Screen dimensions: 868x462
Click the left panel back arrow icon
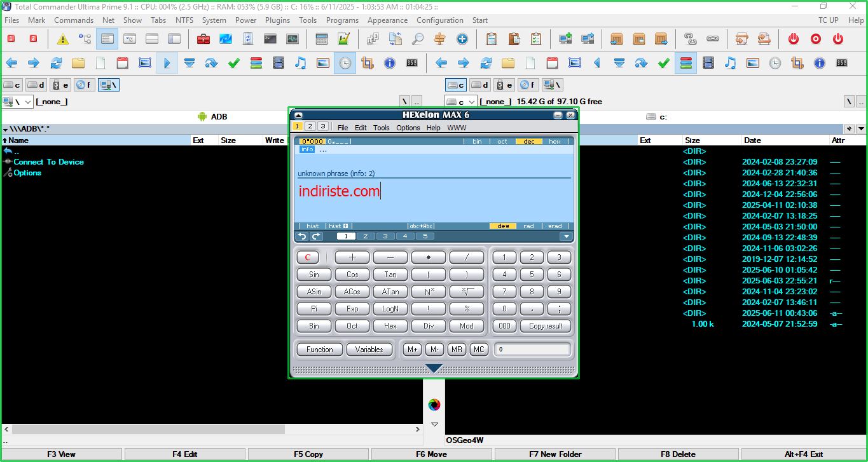point(11,63)
